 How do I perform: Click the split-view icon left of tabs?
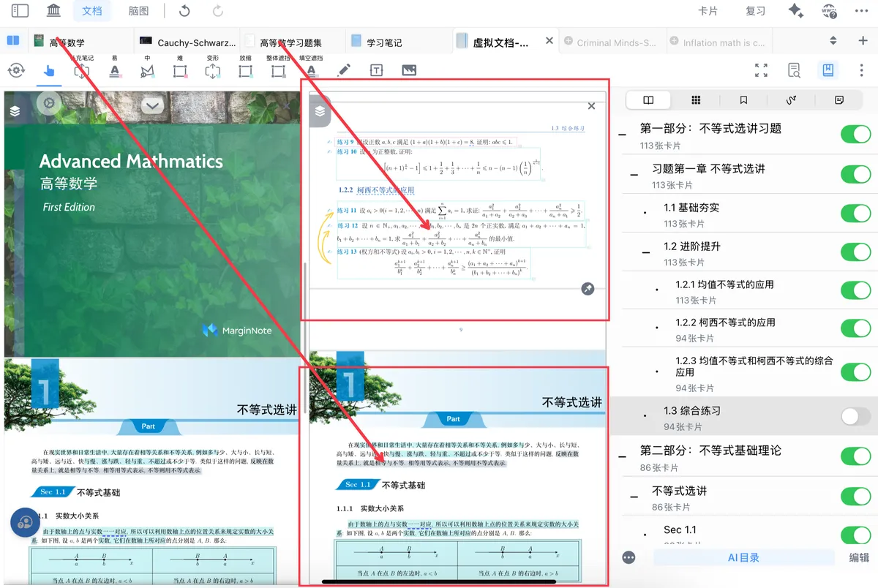(12, 40)
